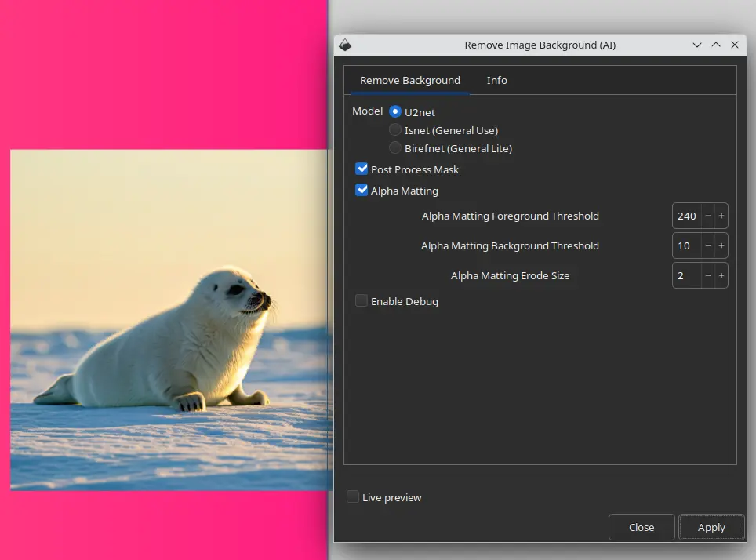Enable Live preview

(x=353, y=496)
